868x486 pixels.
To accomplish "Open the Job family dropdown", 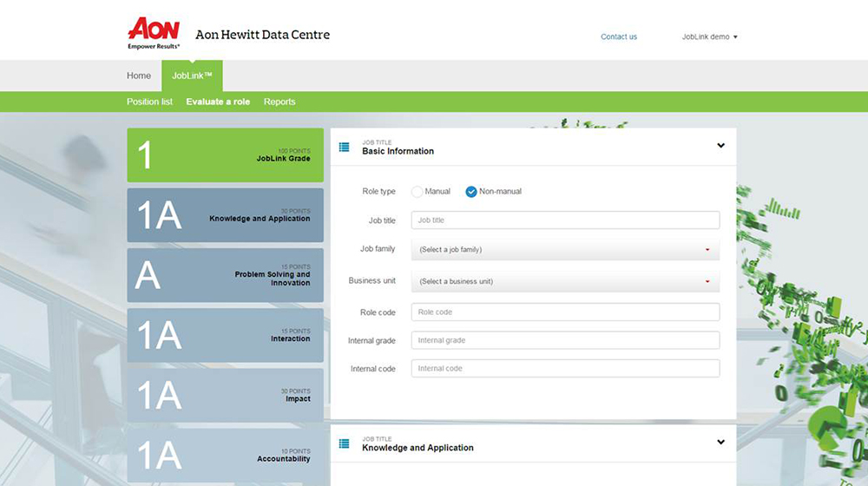I will tap(565, 250).
